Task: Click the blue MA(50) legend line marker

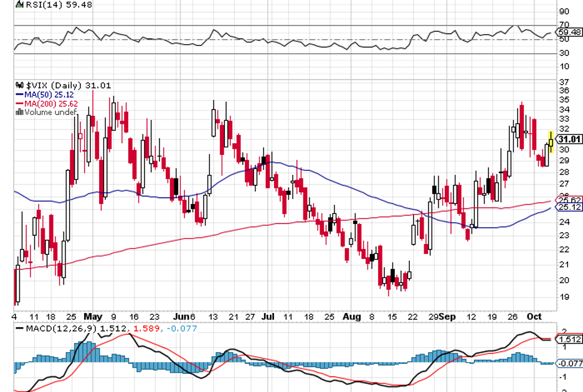Action: click(19, 95)
